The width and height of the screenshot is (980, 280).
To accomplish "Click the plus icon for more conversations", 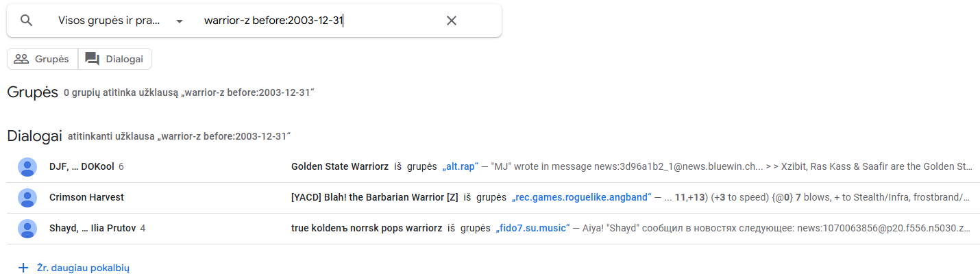I will [23, 268].
